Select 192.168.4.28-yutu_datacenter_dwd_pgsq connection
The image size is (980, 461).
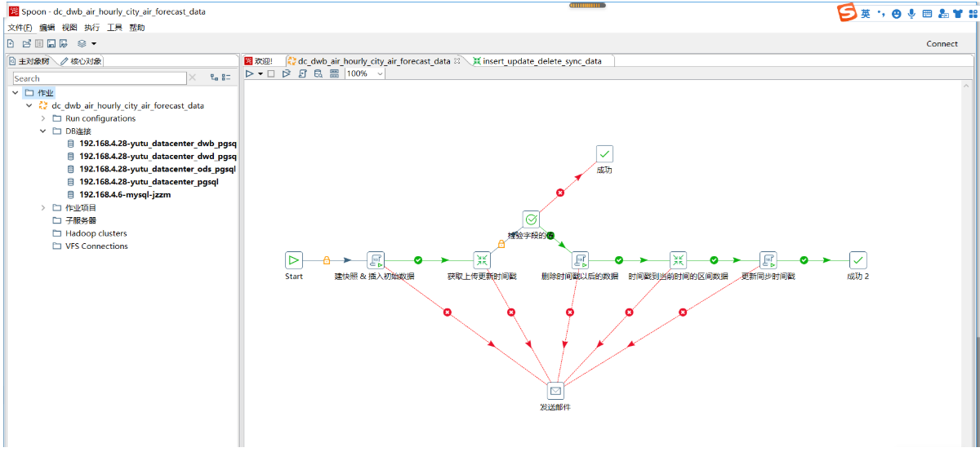pyautogui.click(x=158, y=157)
